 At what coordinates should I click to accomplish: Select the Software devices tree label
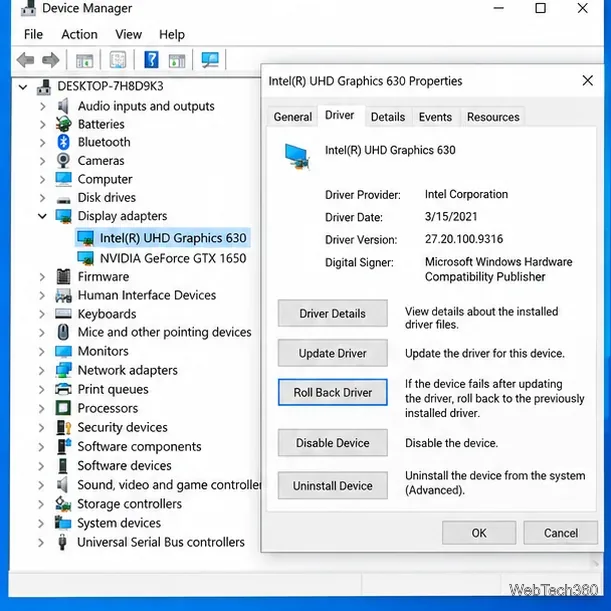[124, 466]
